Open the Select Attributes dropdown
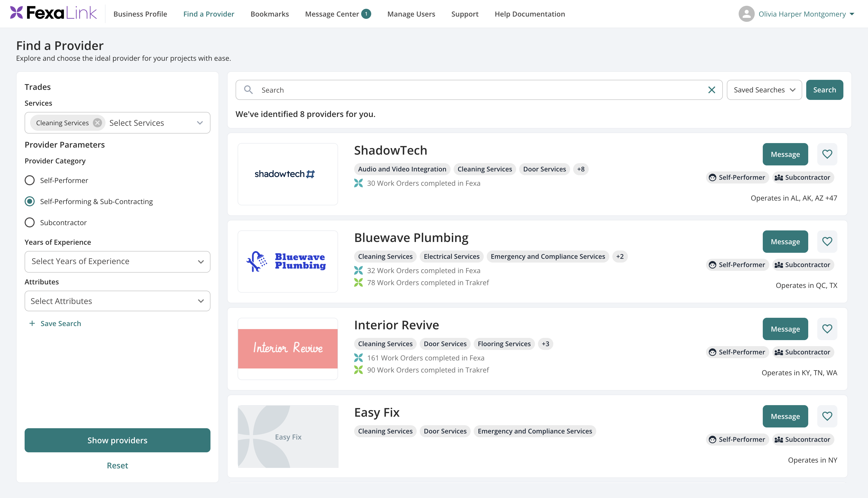This screenshot has width=868, height=498. [117, 301]
